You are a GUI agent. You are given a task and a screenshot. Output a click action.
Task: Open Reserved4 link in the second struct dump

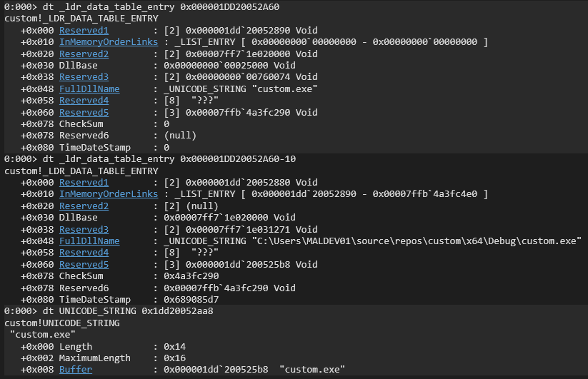pyautogui.click(x=84, y=253)
